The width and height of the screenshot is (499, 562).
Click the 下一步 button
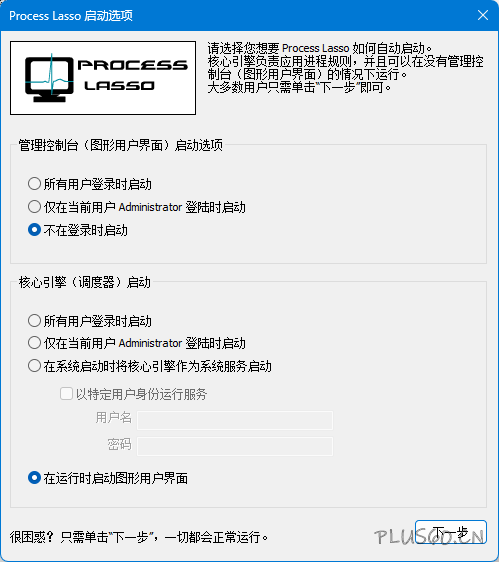click(451, 532)
